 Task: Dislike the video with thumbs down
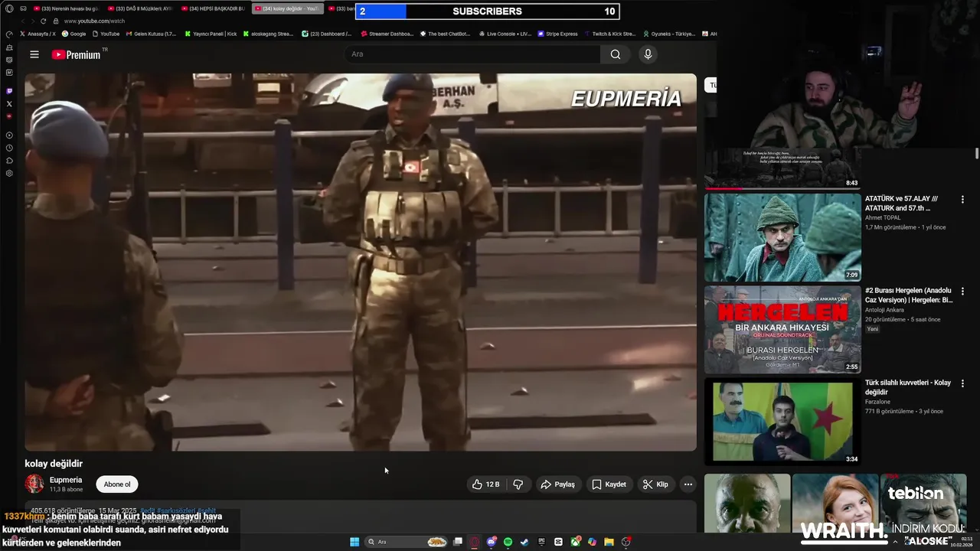(518, 484)
